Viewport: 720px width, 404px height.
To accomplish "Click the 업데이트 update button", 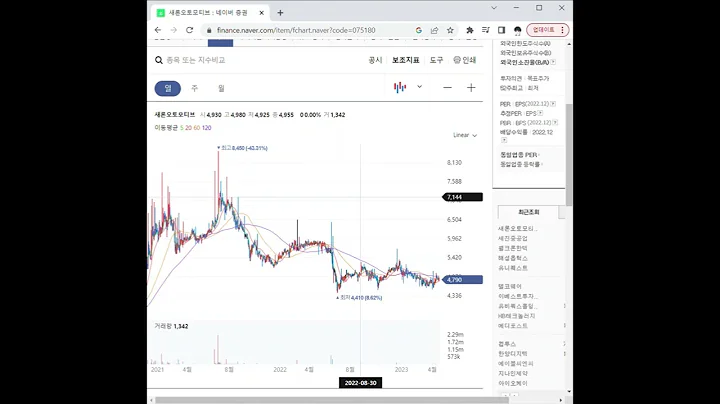I will click(543, 30).
